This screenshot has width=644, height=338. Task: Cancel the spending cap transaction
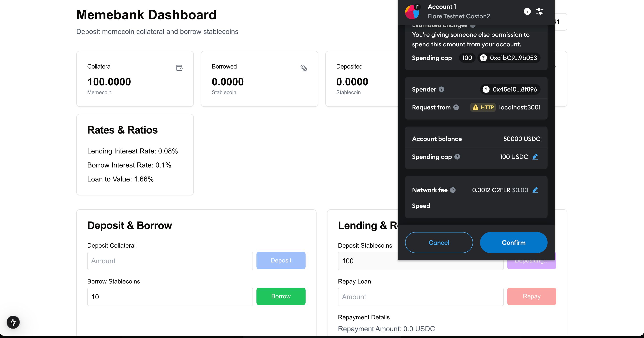pyautogui.click(x=439, y=242)
